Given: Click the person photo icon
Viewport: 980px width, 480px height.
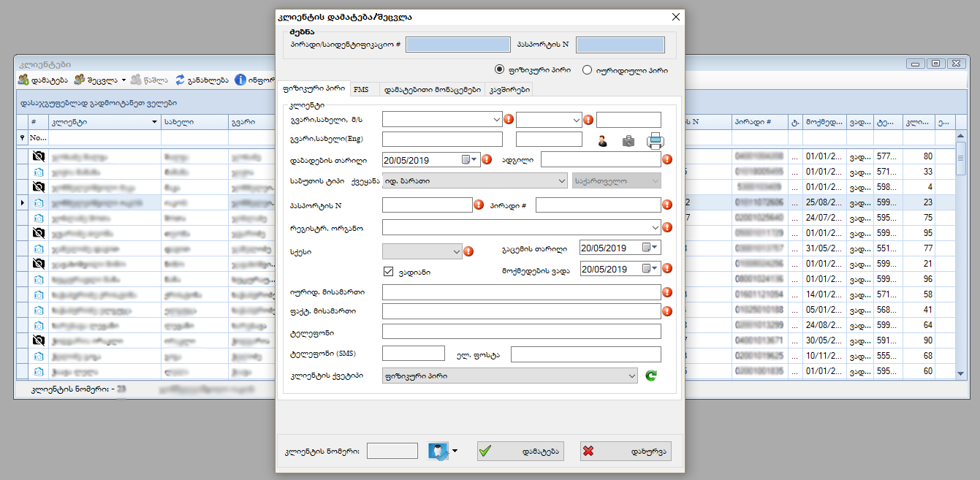Looking at the screenshot, I should click(603, 141).
